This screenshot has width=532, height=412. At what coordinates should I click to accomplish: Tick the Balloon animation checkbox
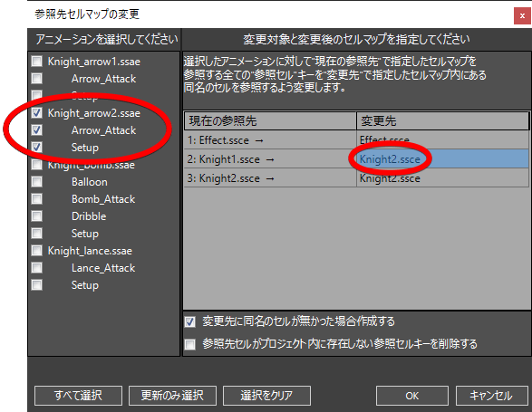pyautogui.click(x=36, y=182)
